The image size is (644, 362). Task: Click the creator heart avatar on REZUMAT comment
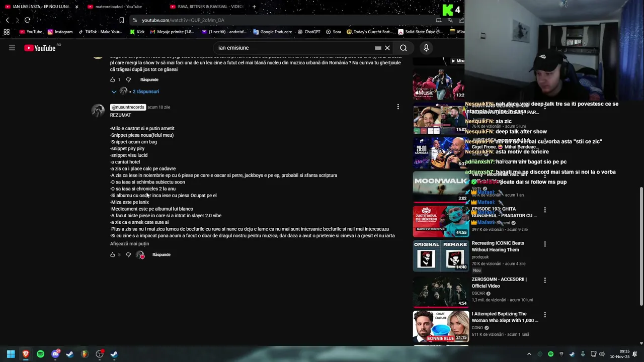coord(140,255)
